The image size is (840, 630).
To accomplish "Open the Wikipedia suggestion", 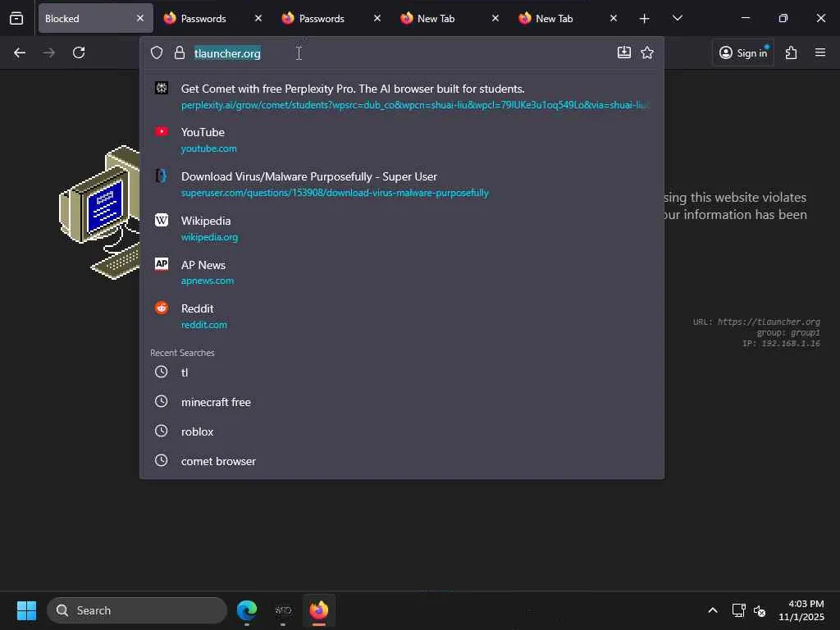I will coord(402,228).
